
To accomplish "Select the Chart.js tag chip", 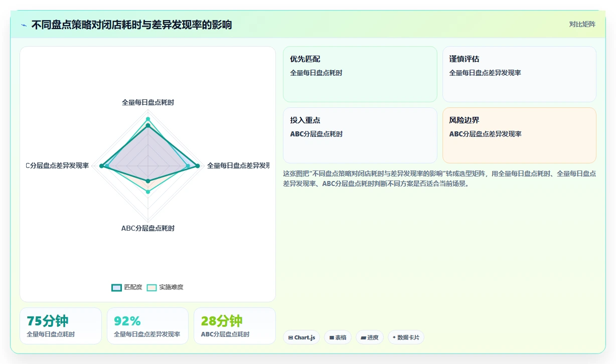I will [301, 337].
